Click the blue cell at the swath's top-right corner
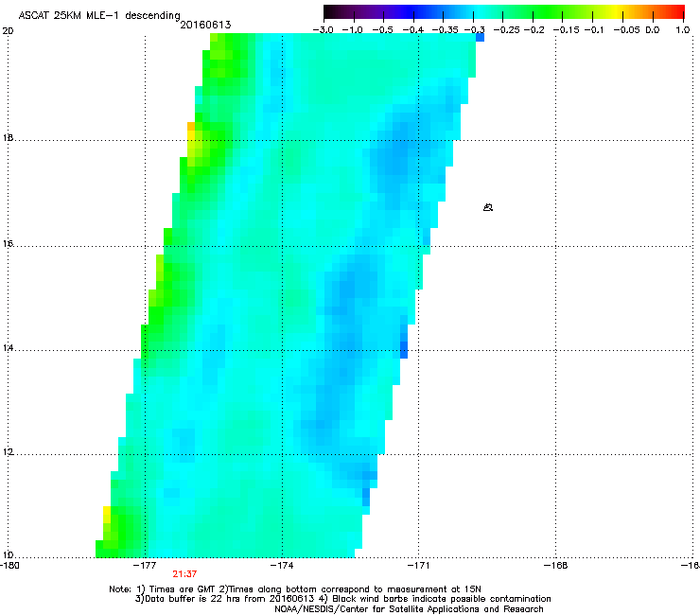 pyautogui.click(x=480, y=38)
